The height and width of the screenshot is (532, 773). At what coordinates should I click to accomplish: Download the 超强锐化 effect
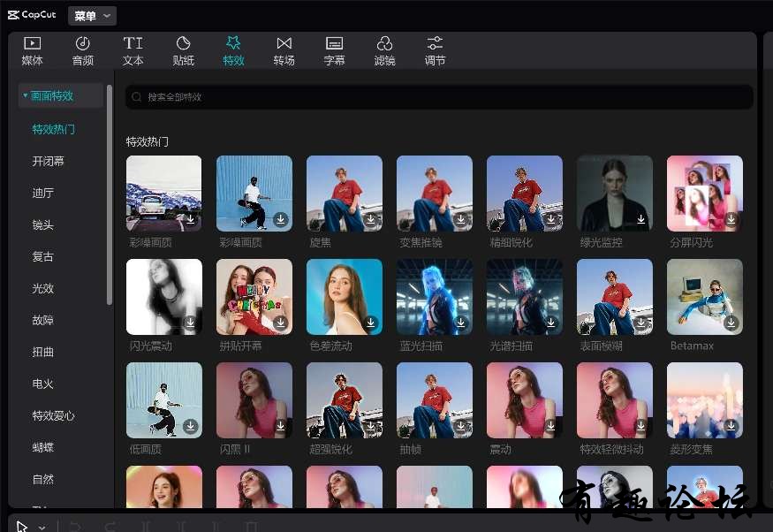[x=371, y=425]
